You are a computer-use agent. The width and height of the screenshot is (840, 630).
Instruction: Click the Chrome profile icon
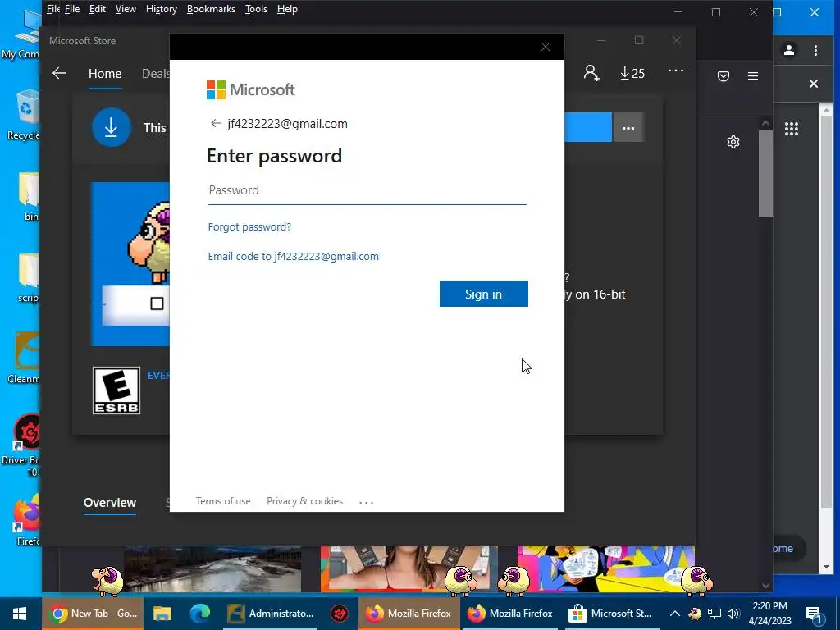(x=789, y=50)
